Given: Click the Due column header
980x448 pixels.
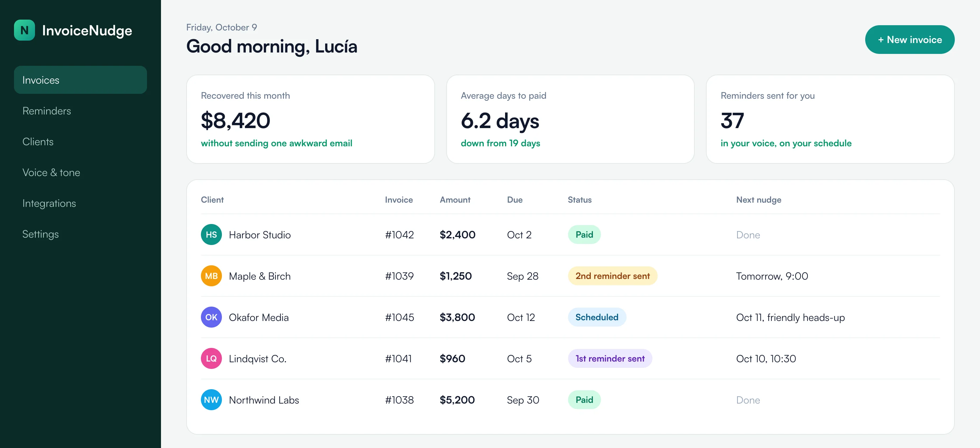Looking at the screenshot, I should [x=515, y=199].
